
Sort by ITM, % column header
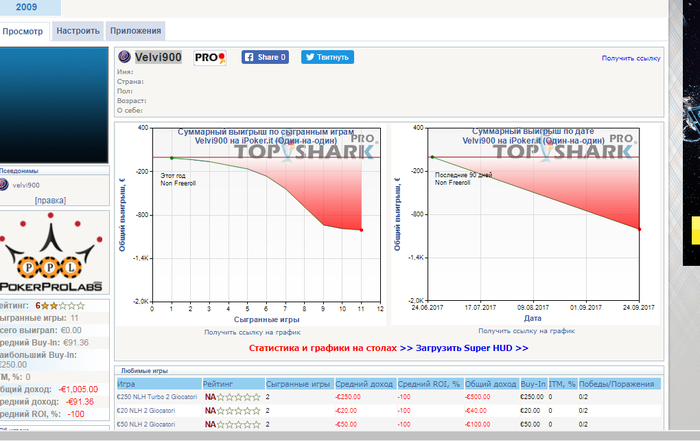click(x=563, y=384)
